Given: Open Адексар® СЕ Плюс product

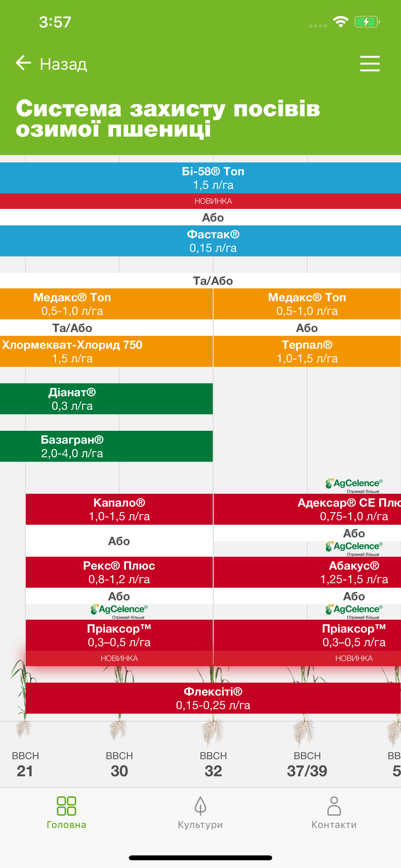Looking at the screenshot, I should tap(307, 510).
